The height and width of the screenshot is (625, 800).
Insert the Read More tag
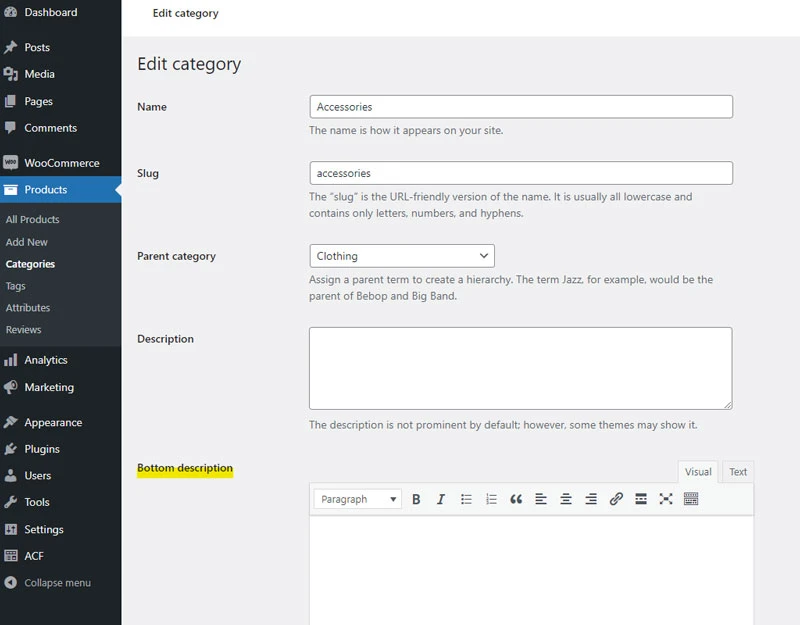(641, 499)
